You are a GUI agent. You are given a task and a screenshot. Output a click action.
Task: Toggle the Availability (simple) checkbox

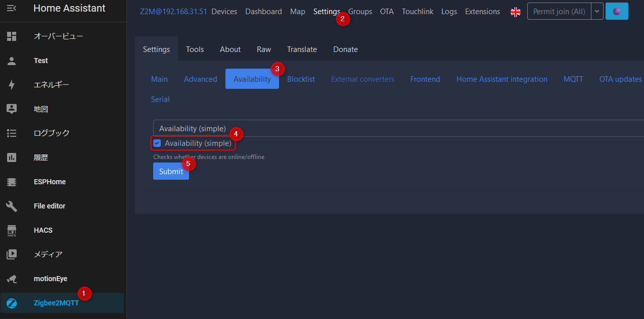click(157, 143)
